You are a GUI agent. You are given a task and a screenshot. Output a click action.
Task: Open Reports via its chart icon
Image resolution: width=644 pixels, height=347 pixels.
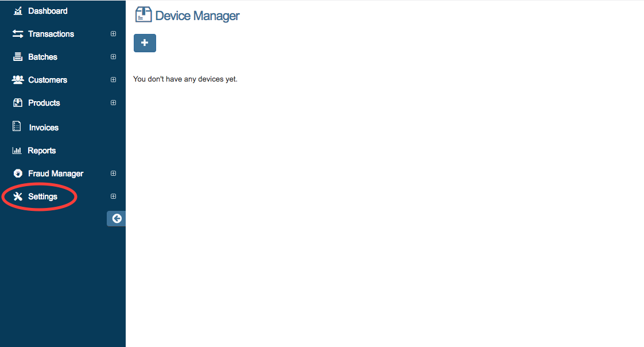[x=16, y=150]
